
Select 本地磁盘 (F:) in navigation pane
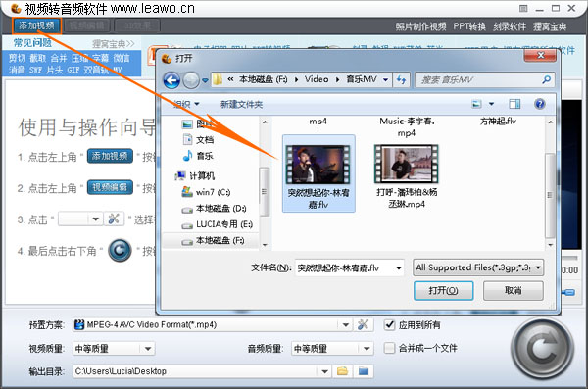[213, 240]
